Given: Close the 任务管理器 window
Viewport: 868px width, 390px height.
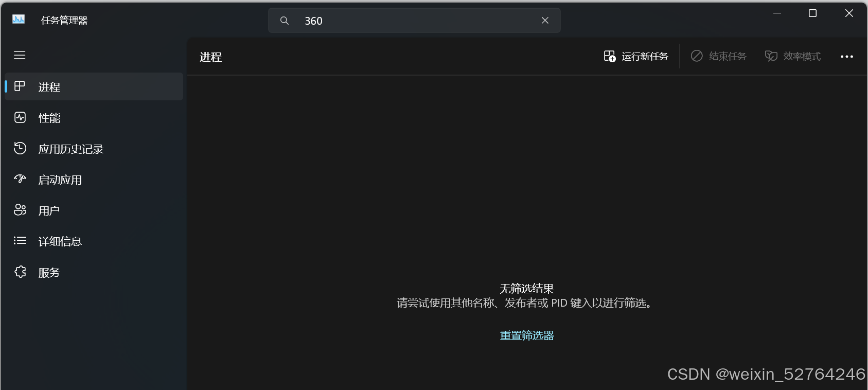Looking at the screenshot, I should tap(849, 13).
